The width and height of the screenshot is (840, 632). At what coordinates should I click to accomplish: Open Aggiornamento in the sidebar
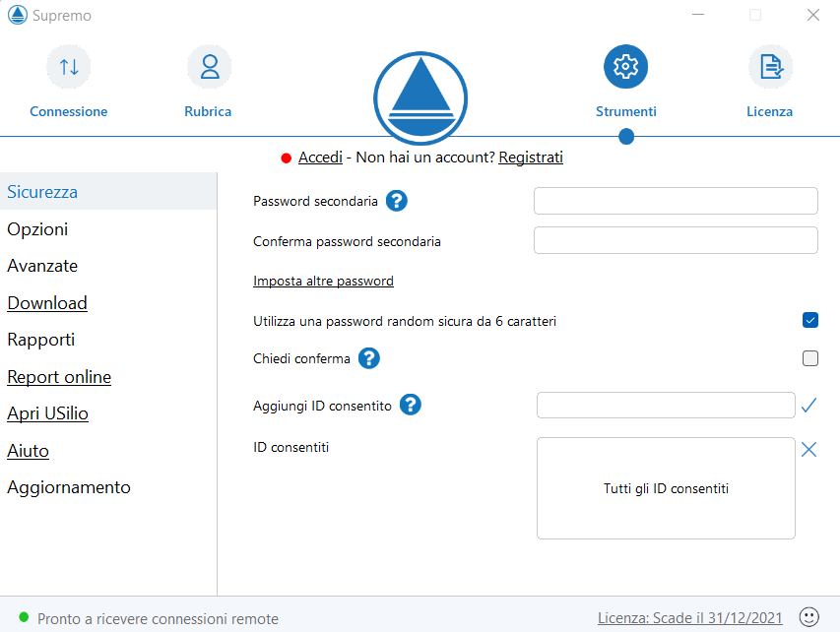69,487
